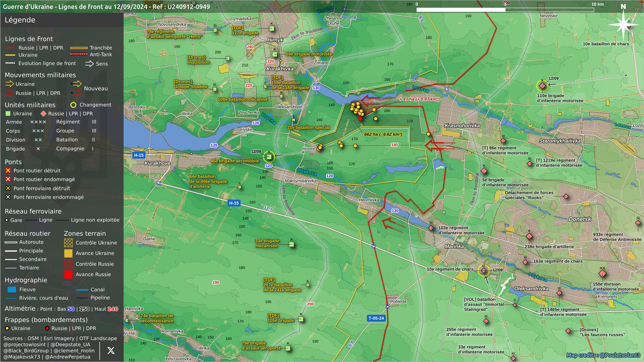Click the 110e brigade d'infanterie motorisée diamond marker
This screenshot has height=362, width=644.
tap(542, 86)
